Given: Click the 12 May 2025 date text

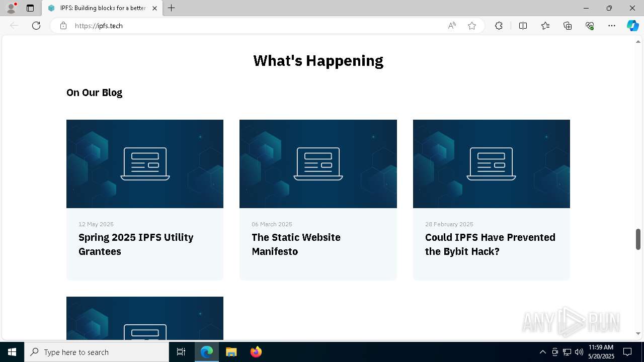Looking at the screenshot, I should (x=96, y=224).
